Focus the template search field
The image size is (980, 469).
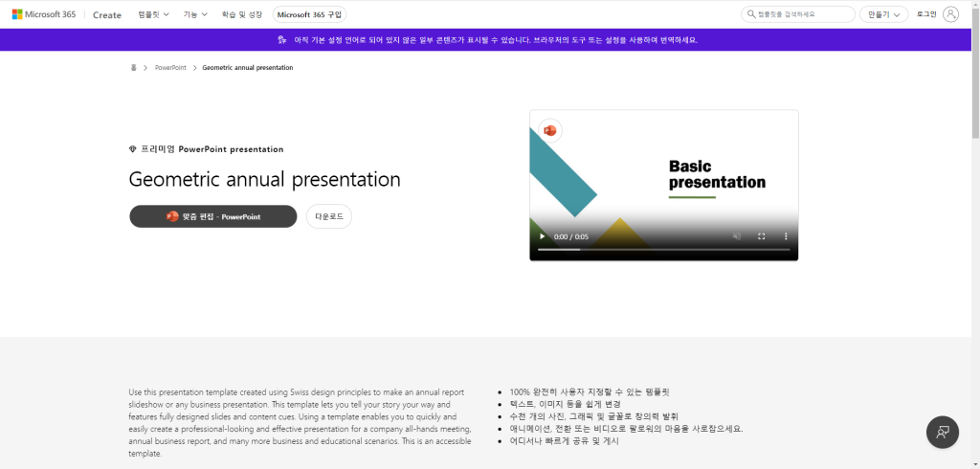click(797, 14)
